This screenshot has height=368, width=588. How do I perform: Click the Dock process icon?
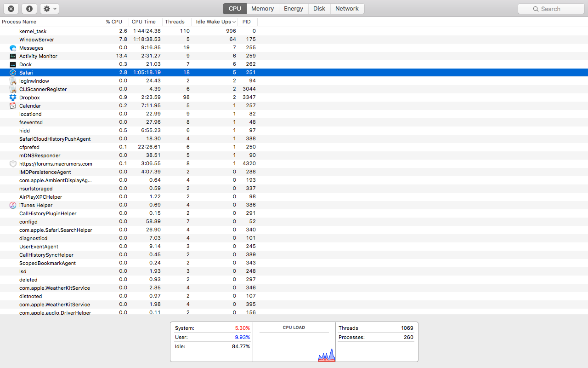click(x=13, y=64)
